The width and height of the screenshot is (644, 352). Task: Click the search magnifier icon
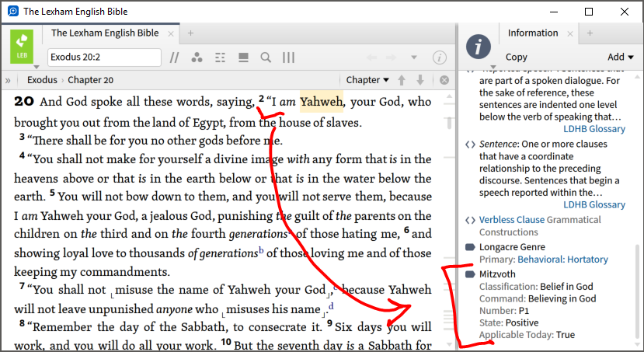click(x=266, y=58)
